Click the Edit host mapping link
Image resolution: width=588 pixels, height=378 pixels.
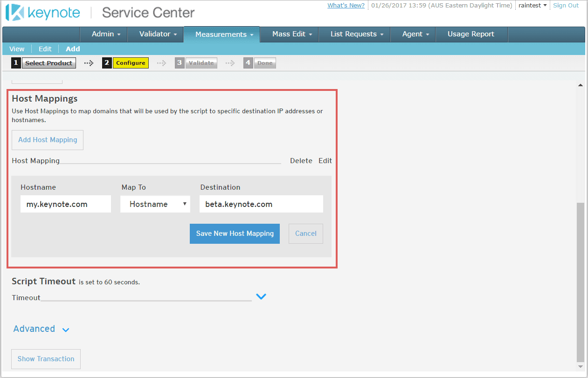tap(325, 161)
